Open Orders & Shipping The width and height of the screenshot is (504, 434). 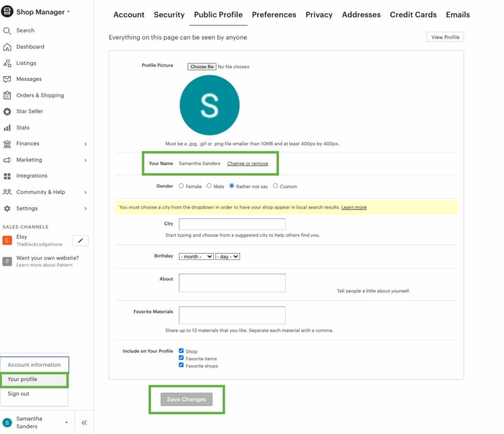7,95
